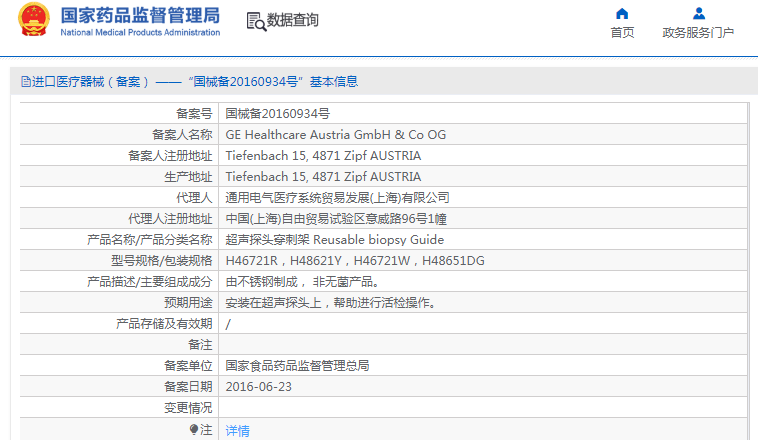Image resolution: width=758 pixels, height=440 pixels.
Task: Click the 型号规格/包装规格 label
Action: pos(161,261)
